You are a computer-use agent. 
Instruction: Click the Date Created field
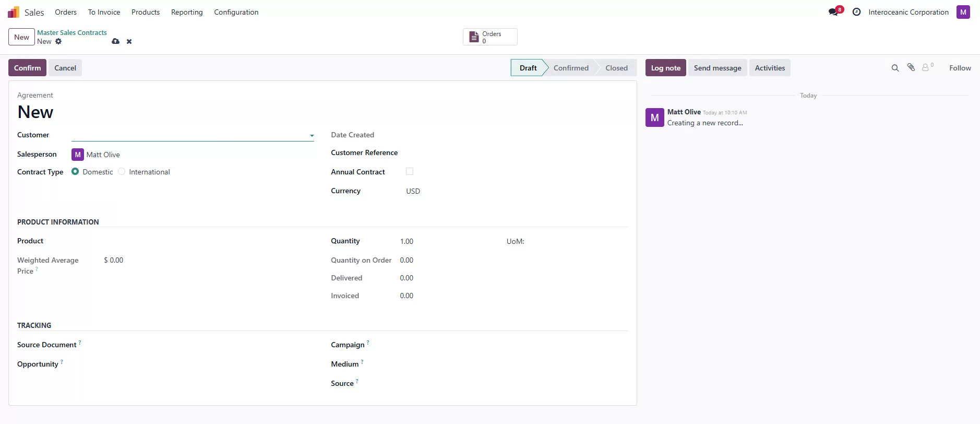click(x=517, y=135)
